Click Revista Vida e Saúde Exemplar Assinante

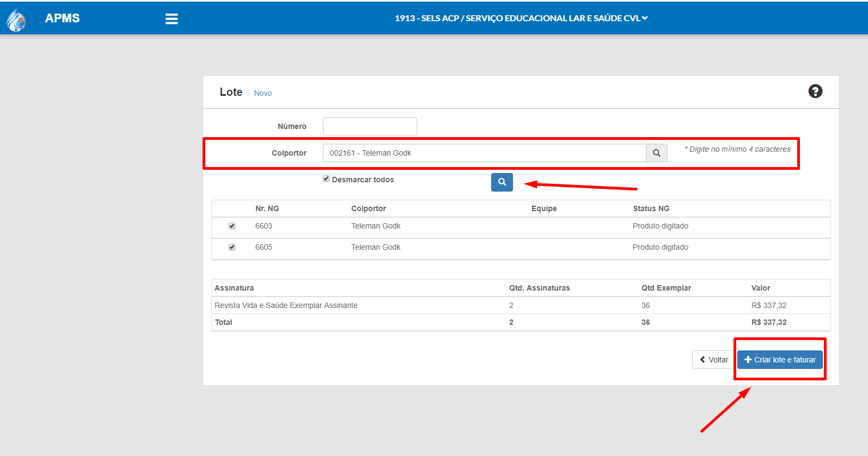(286, 305)
